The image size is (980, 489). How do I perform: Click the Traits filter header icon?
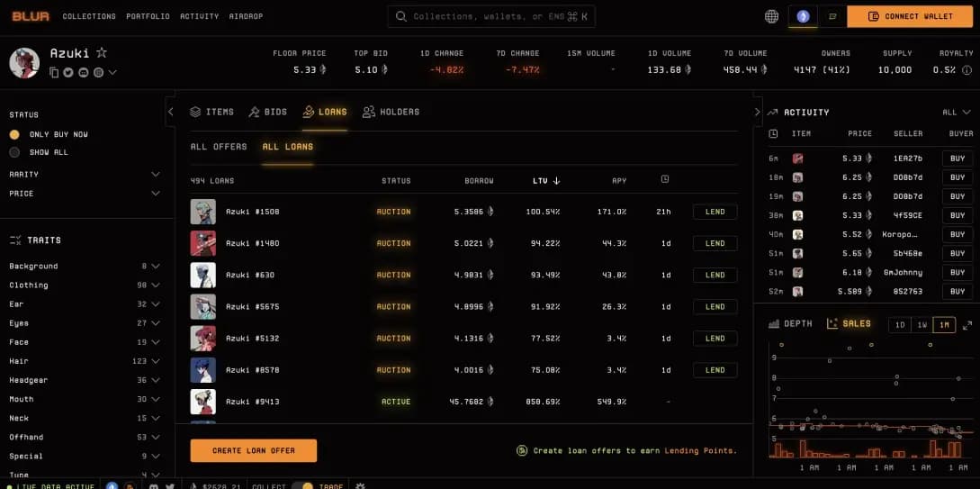coord(15,240)
